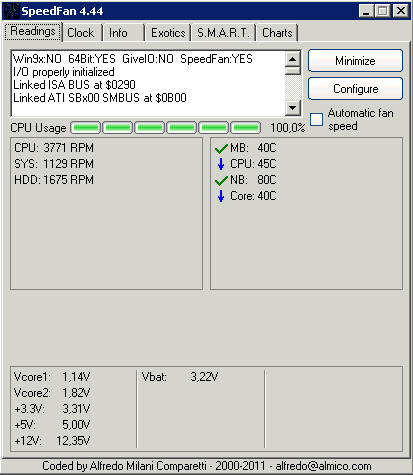The width and height of the screenshot is (413, 475).
Task: Switch to the Exotics tab
Action: tap(168, 33)
